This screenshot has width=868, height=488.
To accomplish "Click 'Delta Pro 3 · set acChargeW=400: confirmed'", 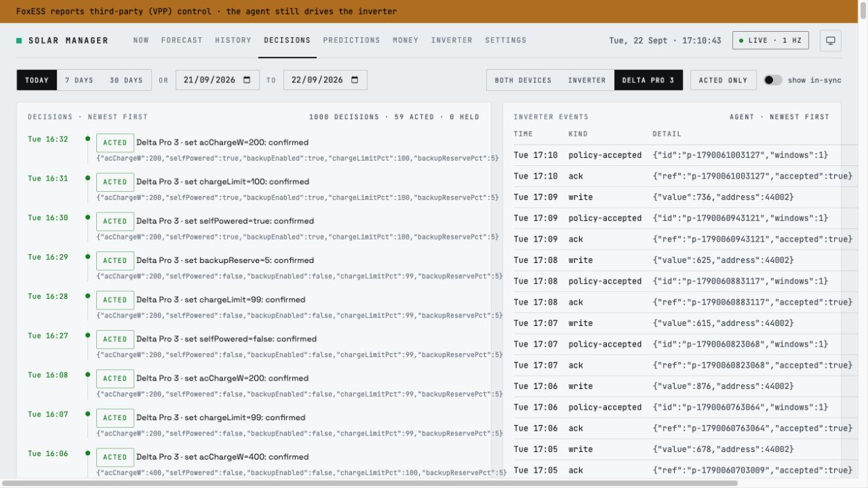I will (222, 458).
